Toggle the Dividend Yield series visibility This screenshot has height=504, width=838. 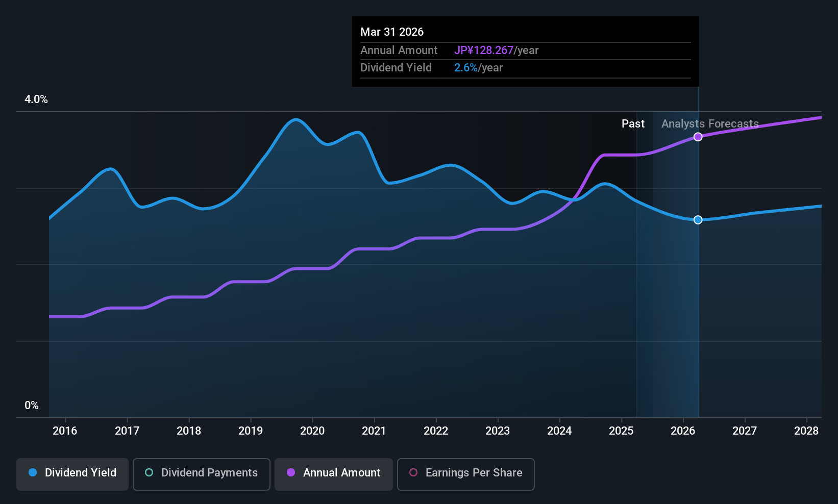(72, 473)
